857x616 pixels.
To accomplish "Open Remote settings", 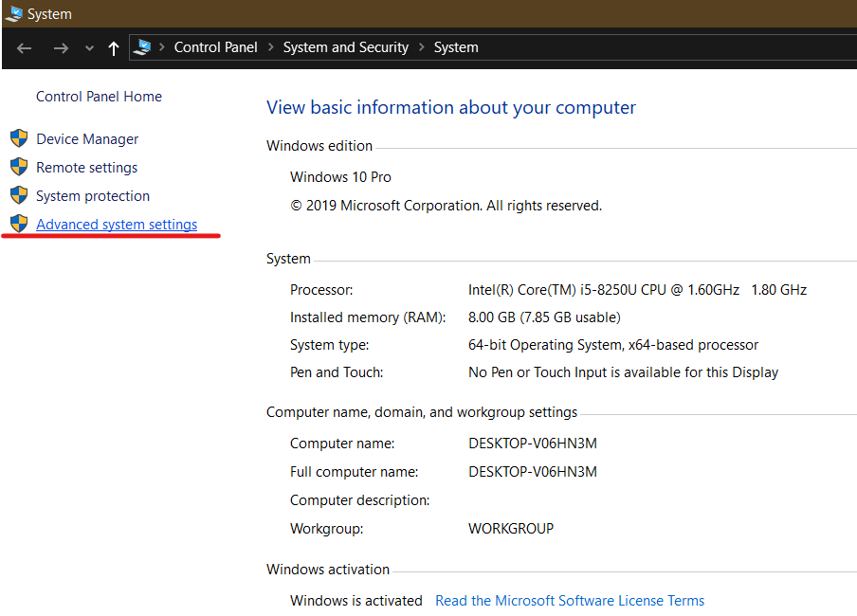I will click(x=87, y=168).
